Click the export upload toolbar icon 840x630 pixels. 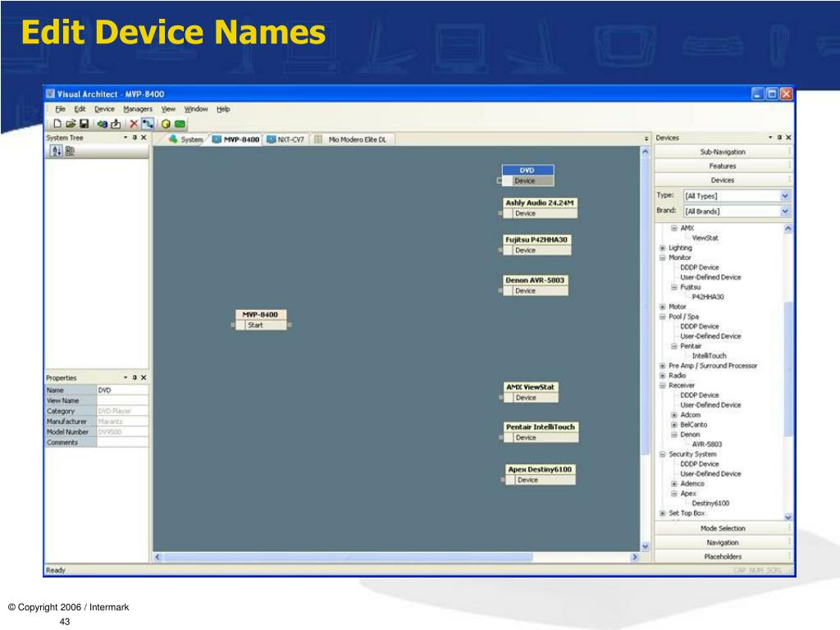click(x=116, y=124)
